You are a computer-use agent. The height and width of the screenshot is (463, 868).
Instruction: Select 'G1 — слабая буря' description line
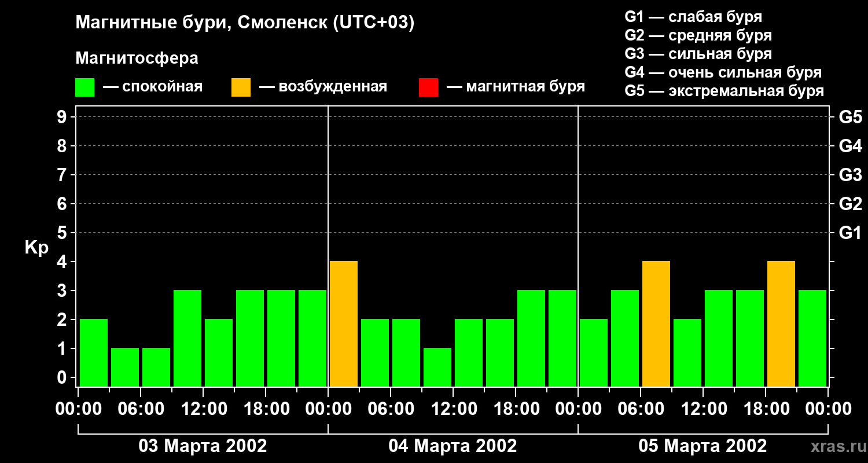(693, 17)
